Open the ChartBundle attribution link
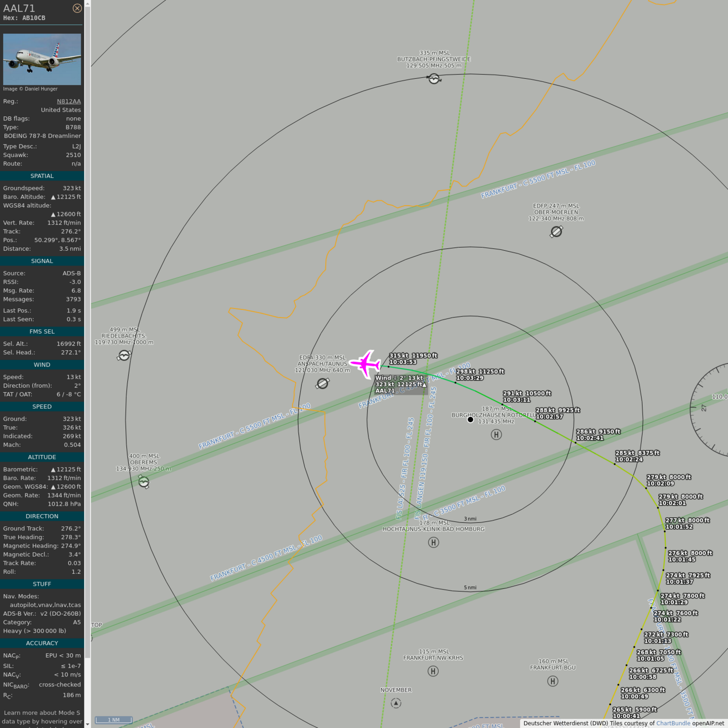728x728 pixels. [x=673, y=723]
